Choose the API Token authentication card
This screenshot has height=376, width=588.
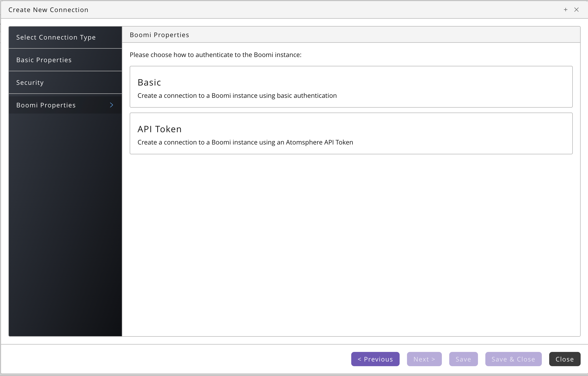click(x=351, y=133)
